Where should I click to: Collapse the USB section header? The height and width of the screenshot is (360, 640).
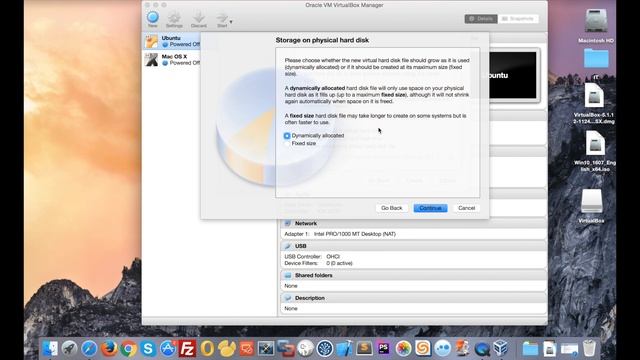point(413,246)
